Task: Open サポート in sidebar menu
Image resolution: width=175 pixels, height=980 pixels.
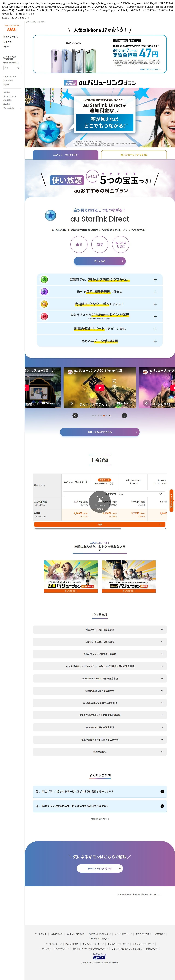Action: tap(8, 42)
